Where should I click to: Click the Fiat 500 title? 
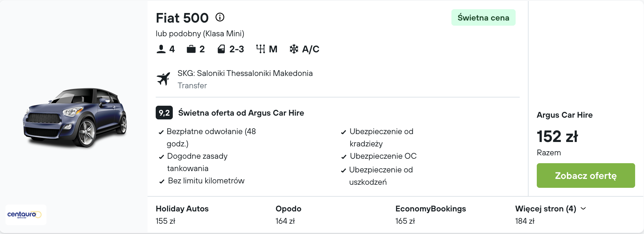click(x=182, y=18)
